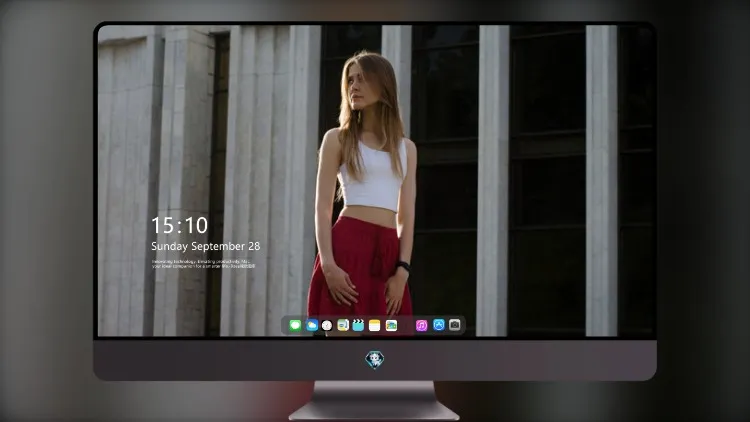Open the Weather app in dock
The width and height of the screenshot is (750, 422).
point(312,325)
